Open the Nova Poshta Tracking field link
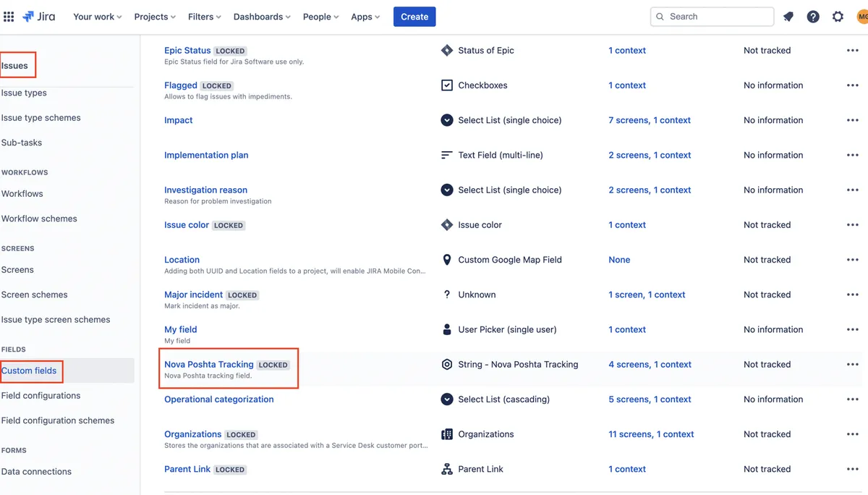868x495 pixels. tap(209, 364)
